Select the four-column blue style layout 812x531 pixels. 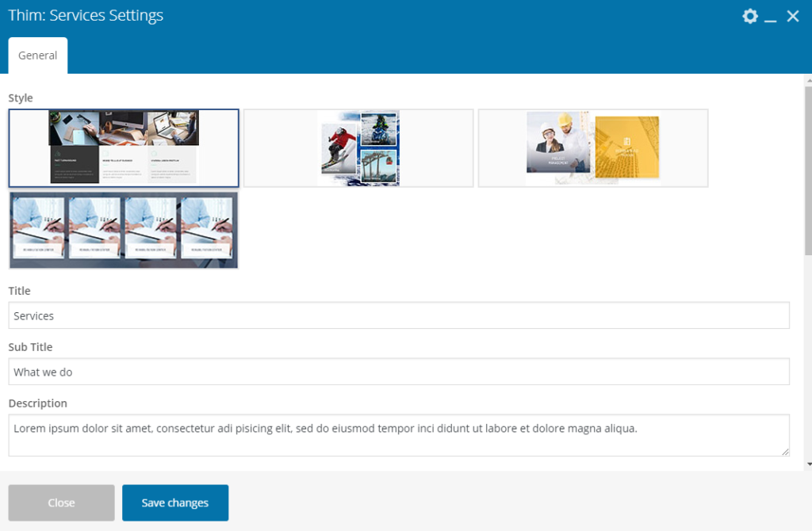click(123, 229)
